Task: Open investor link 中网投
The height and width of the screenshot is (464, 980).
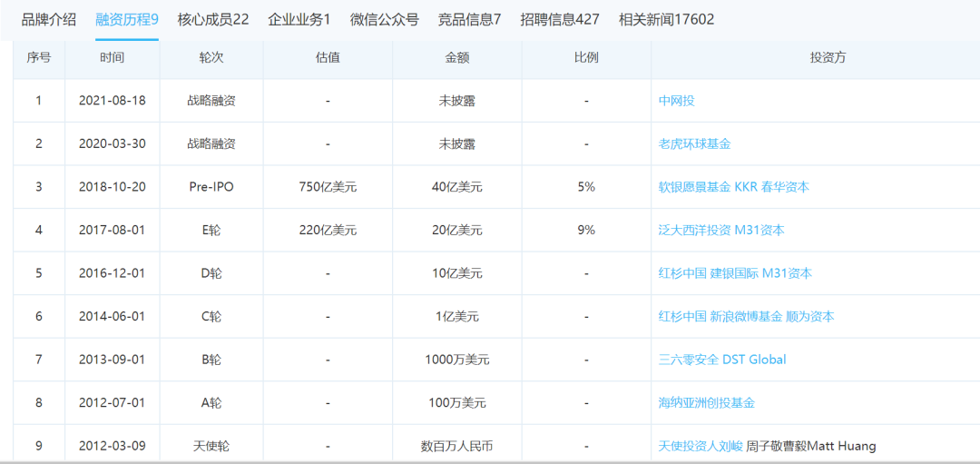Action: pyautogui.click(x=677, y=101)
